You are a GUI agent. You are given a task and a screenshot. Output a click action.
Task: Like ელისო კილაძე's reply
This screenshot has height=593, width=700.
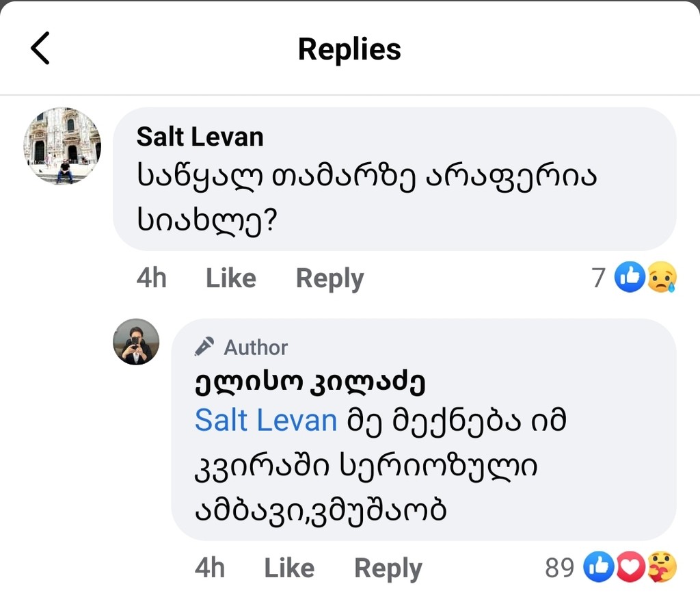click(289, 568)
